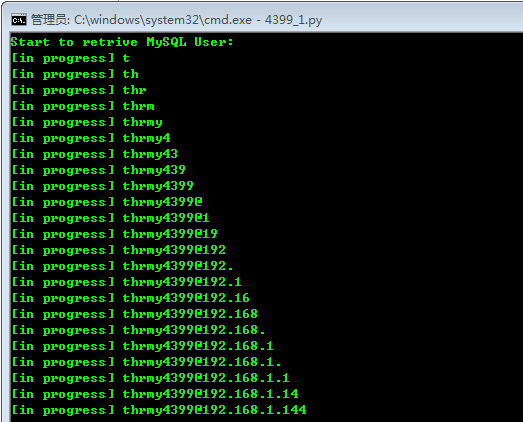The height and width of the screenshot is (422, 523).
Task: Click the progress line ending 'thrmy4399@192.168.'
Action: (138, 330)
